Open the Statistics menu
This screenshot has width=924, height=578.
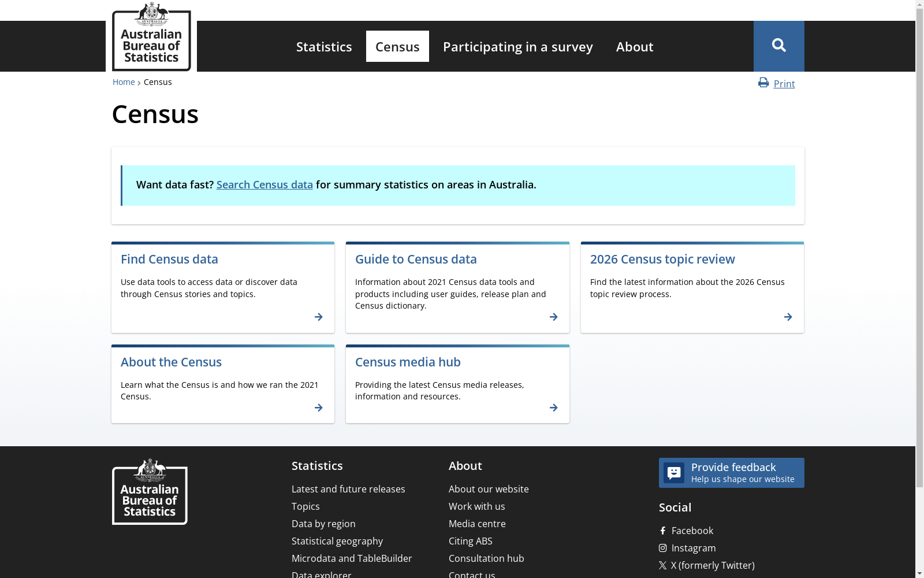coord(324,46)
